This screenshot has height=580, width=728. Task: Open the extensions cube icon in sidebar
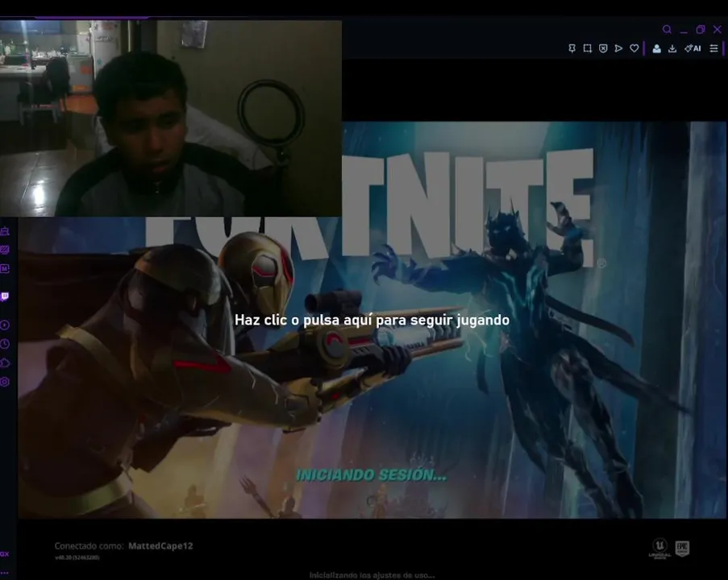[5, 362]
